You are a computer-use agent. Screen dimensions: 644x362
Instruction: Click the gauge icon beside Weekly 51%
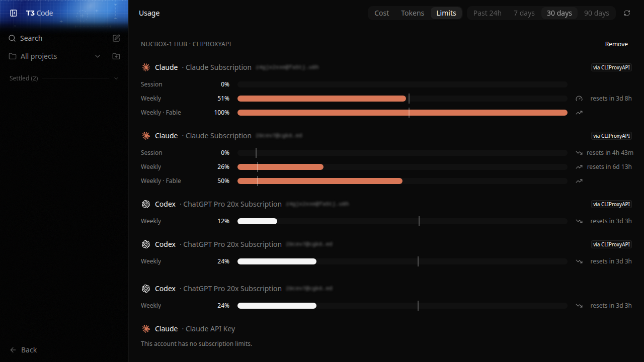click(579, 99)
